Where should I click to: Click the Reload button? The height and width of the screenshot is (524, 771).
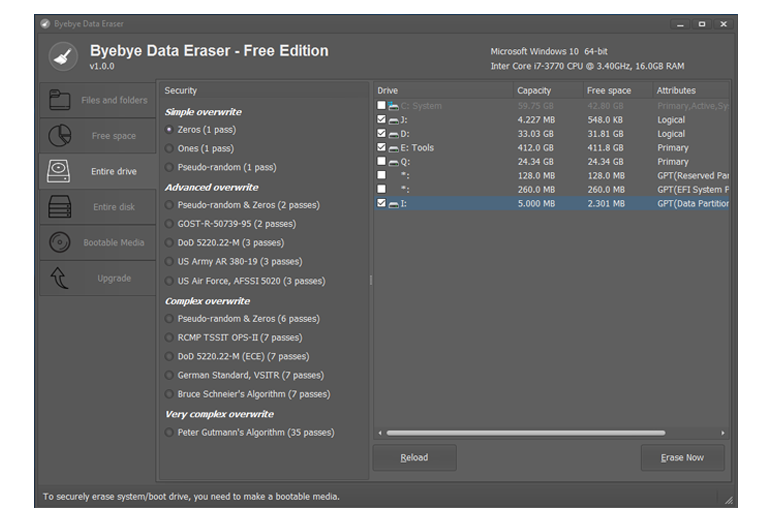[x=414, y=458]
